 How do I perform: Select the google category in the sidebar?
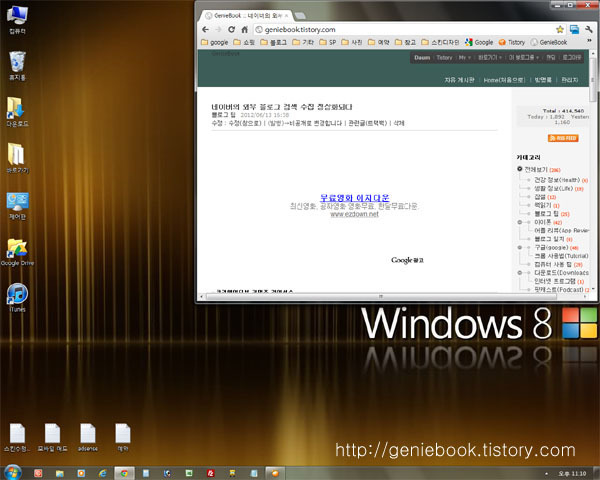pos(551,248)
